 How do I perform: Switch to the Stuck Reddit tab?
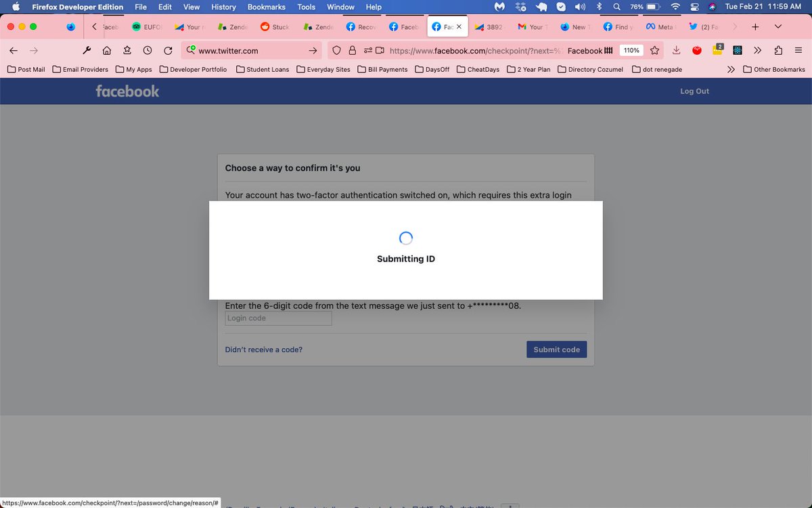(x=275, y=27)
